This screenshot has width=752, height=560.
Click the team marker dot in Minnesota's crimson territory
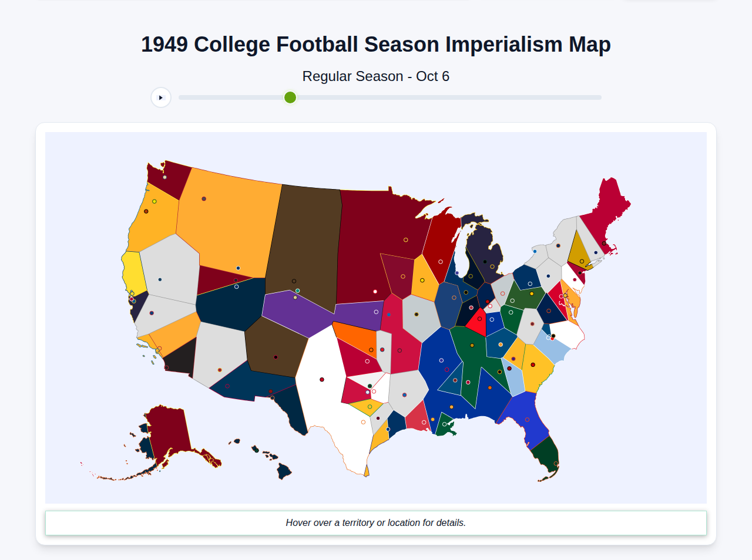click(x=405, y=240)
